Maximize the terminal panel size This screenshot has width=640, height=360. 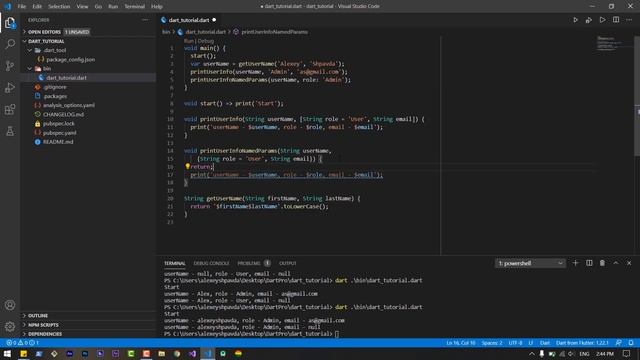click(x=616, y=263)
